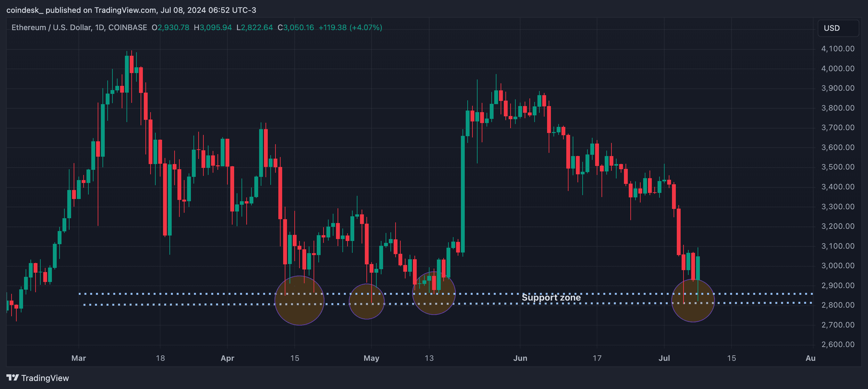The width and height of the screenshot is (868, 389).
Task: Click the 'Apr' date axis label
Action: tap(227, 358)
